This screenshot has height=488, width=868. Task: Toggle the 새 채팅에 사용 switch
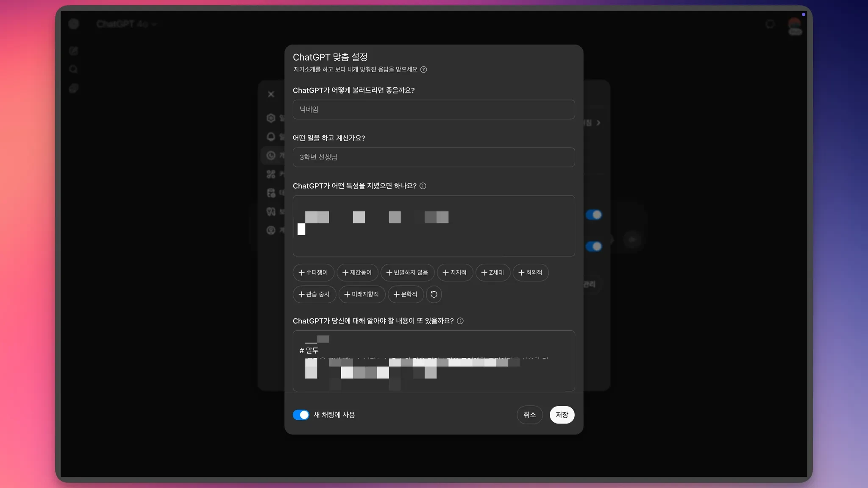point(301,415)
